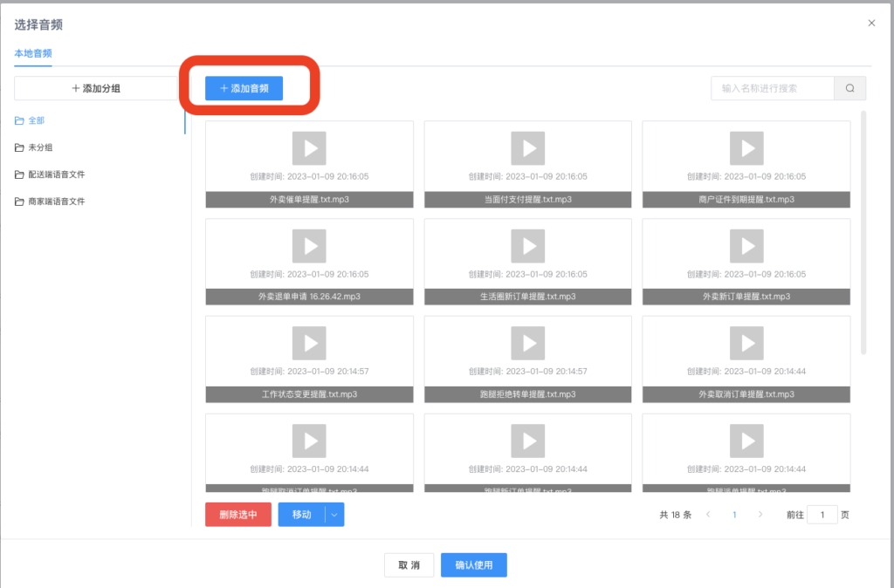Image resolution: width=894 pixels, height=588 pixels.
Task: Click the 删除选中 button
Action: coord(237,515)
